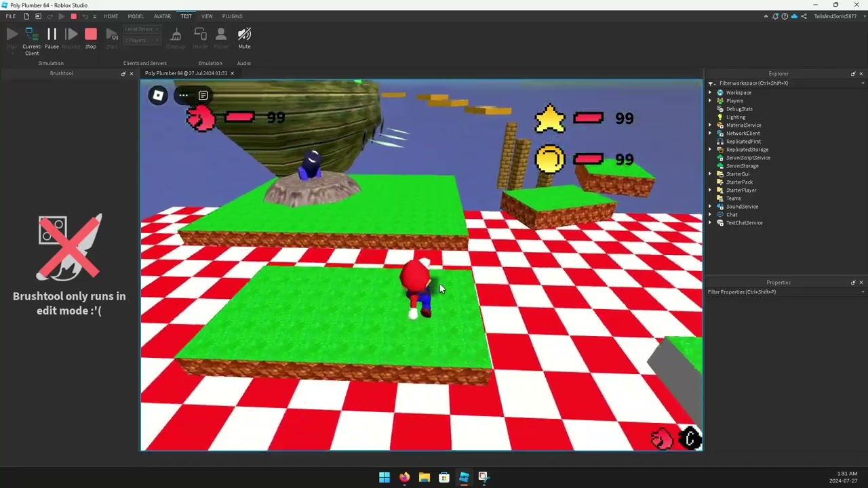Open the Play mode dropdown arrow
This screenshot has height=488, width=868.
coord(12,54)
